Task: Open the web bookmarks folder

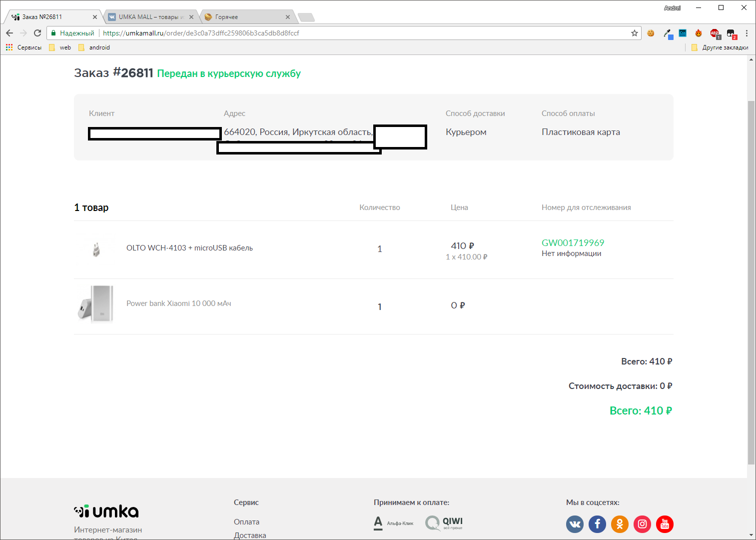Action: click(60, 47)
